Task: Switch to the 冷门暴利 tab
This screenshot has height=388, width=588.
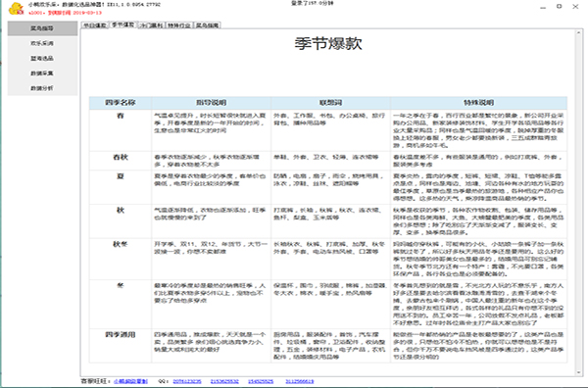Action: pos(151,25)
